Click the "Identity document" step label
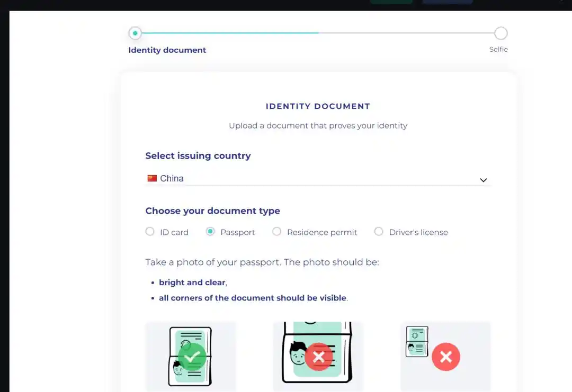The height and width of the screenshot is (392, 572). click(x=167, y=50)
